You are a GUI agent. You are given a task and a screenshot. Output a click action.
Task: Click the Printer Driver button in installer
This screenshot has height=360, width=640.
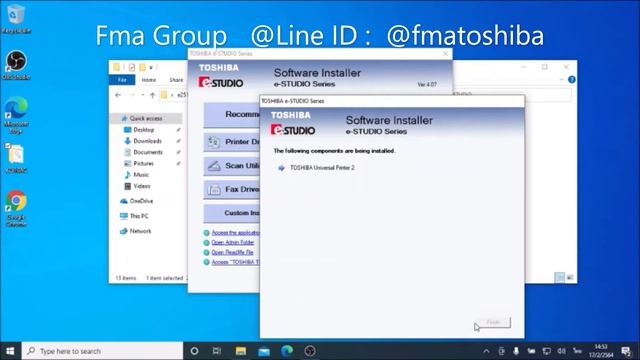coord(232,142)
